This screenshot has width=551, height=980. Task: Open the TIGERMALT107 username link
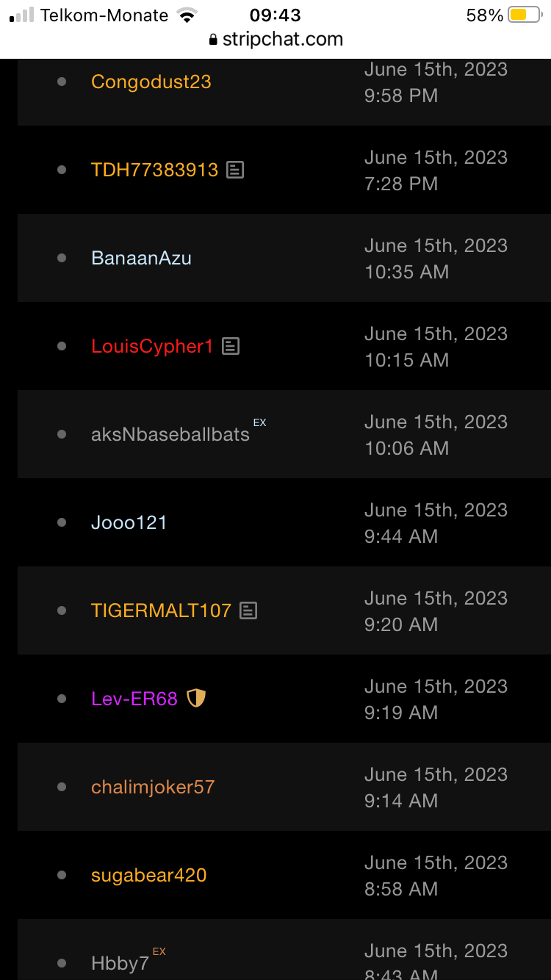point(161,610)
